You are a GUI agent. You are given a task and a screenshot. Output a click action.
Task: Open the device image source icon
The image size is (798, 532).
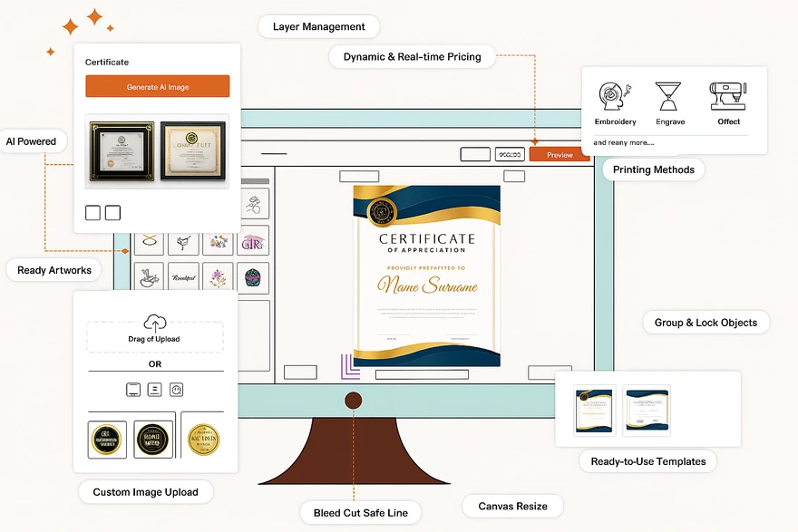[x=132, y=389]
